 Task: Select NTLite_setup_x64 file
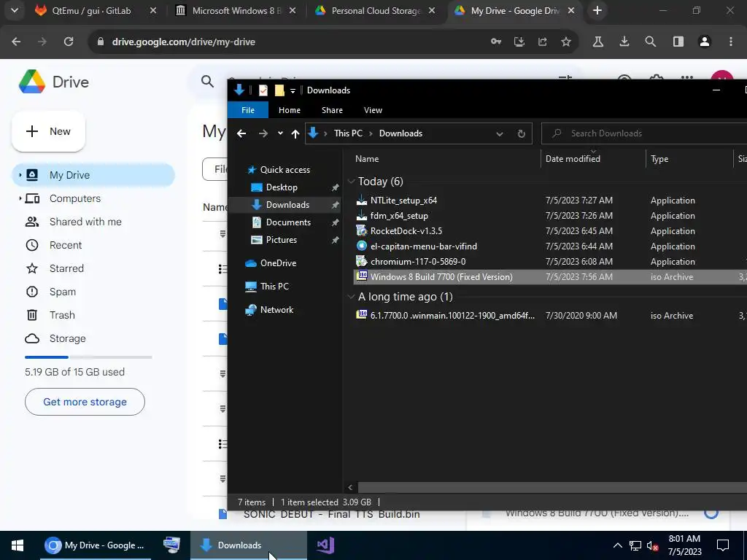click(x=403, y=201)
